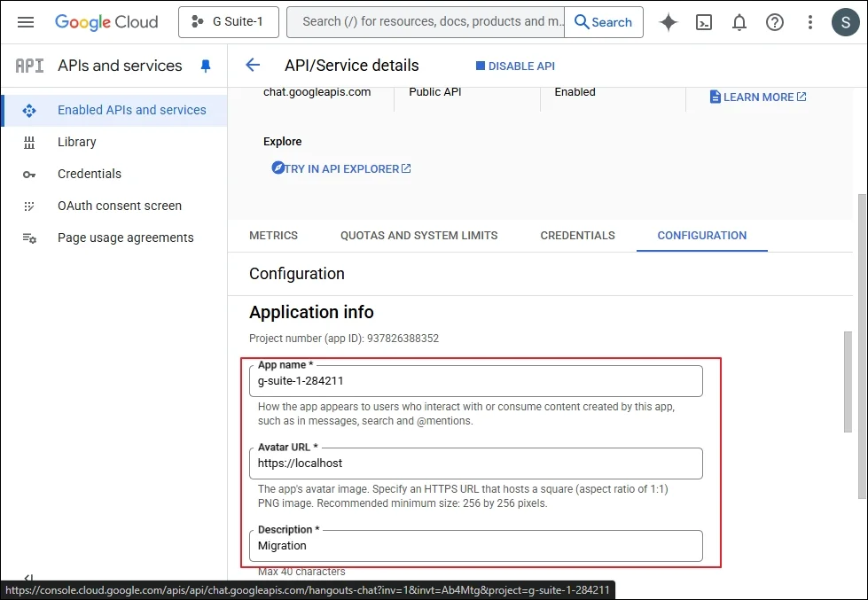The height and width of the screenshot is (600, 868).
Task: Click the Google Cloud logo
Action: [106, 22]
